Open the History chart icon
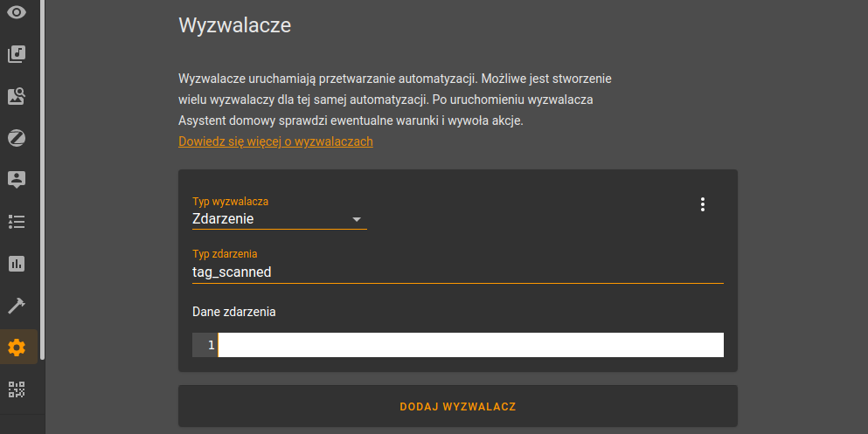868x434 pixels. point(17,264)
